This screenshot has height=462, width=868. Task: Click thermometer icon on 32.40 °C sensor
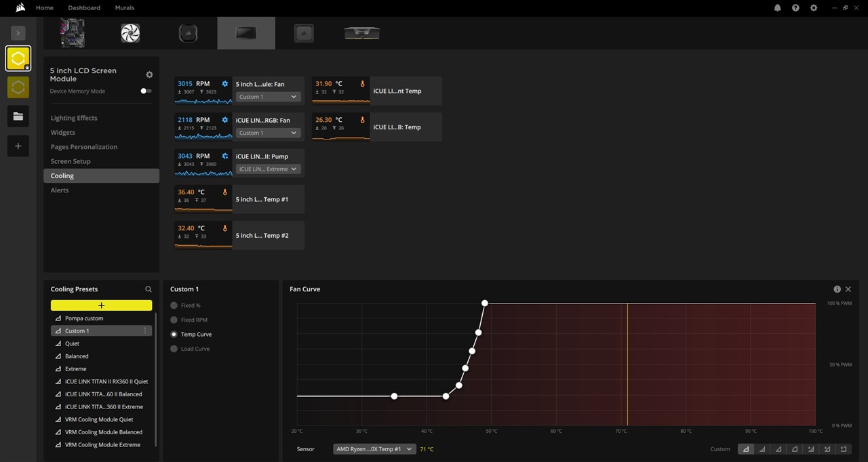225,228
